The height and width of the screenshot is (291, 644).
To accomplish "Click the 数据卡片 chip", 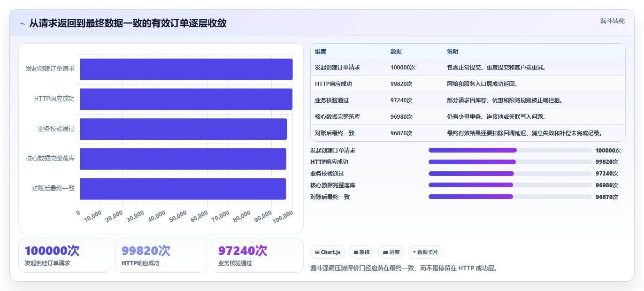I will [425, 252].
